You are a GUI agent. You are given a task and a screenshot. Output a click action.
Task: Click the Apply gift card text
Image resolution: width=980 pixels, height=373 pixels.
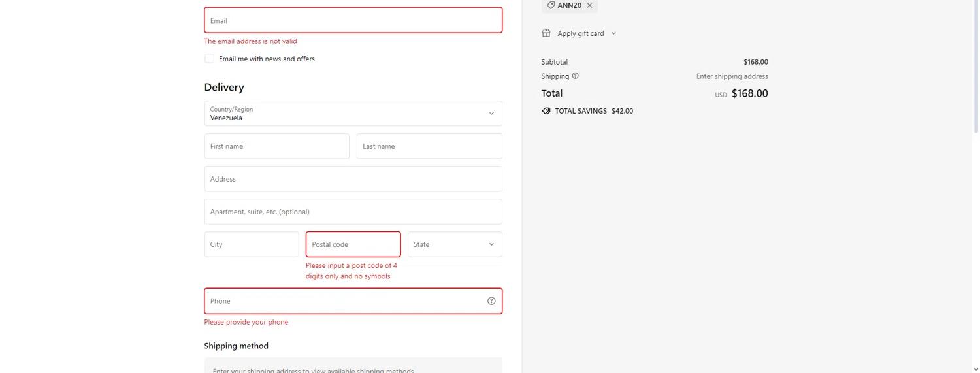[x=580, y=33]
